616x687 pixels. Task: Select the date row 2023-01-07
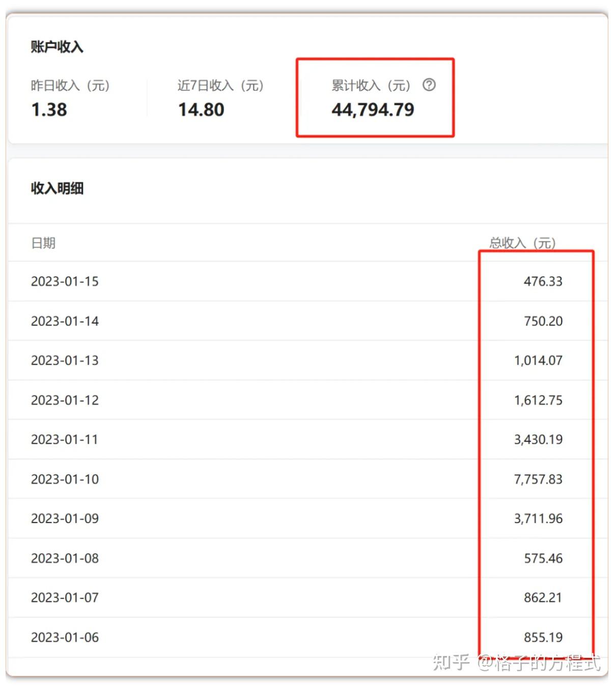point(65,597)
